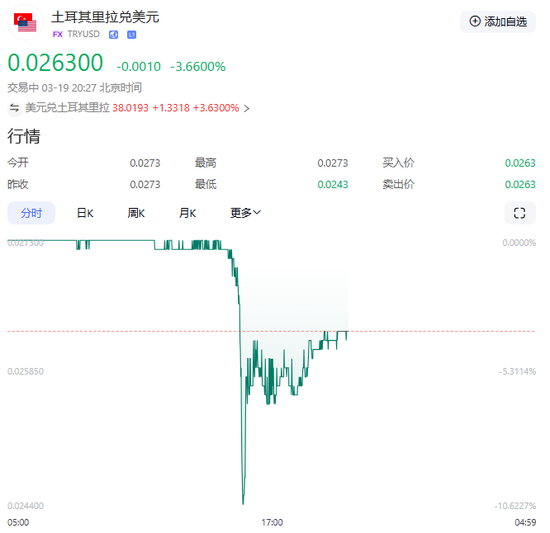Click the Turkey–US flag currency pair logo
This screenshot has height=533, width=550.
[x=25, y=22]
